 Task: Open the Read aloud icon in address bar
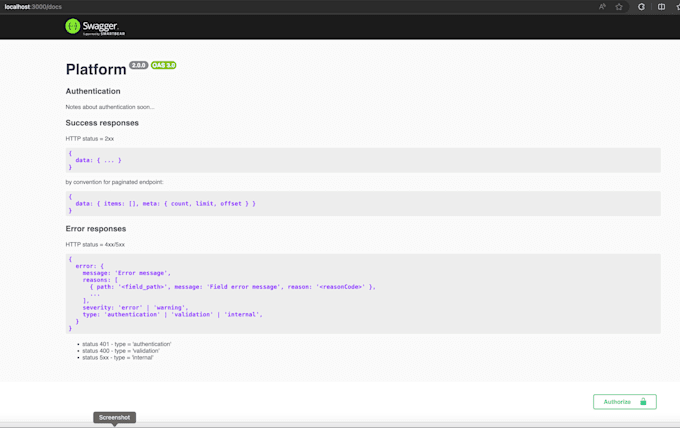click(x=602, y=7)
